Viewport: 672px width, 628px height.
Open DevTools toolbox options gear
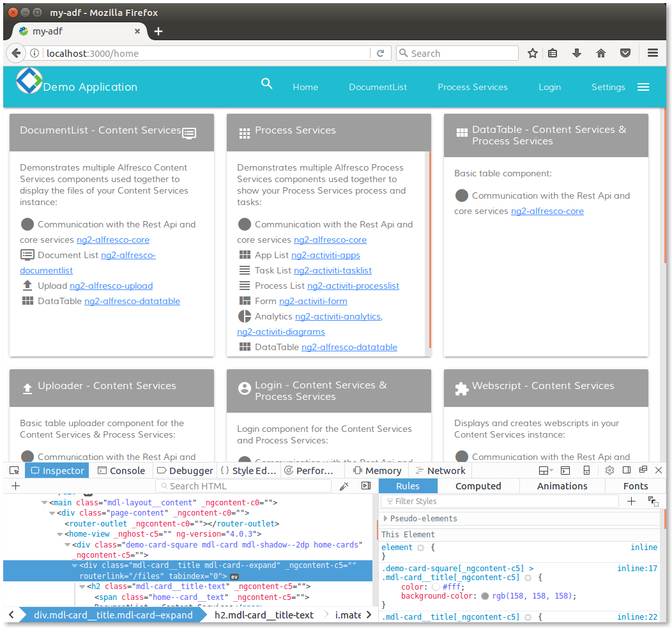(x=609, y=470)
